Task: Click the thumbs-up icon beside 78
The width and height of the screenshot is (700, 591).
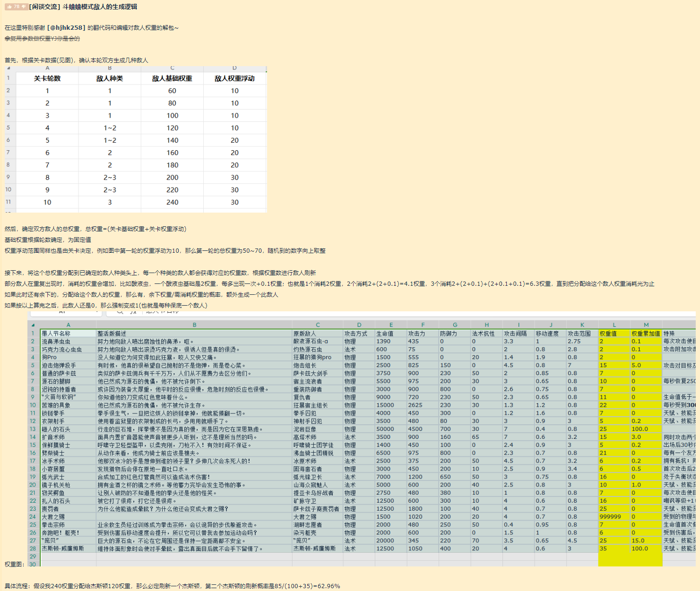Action: [9, 7]
